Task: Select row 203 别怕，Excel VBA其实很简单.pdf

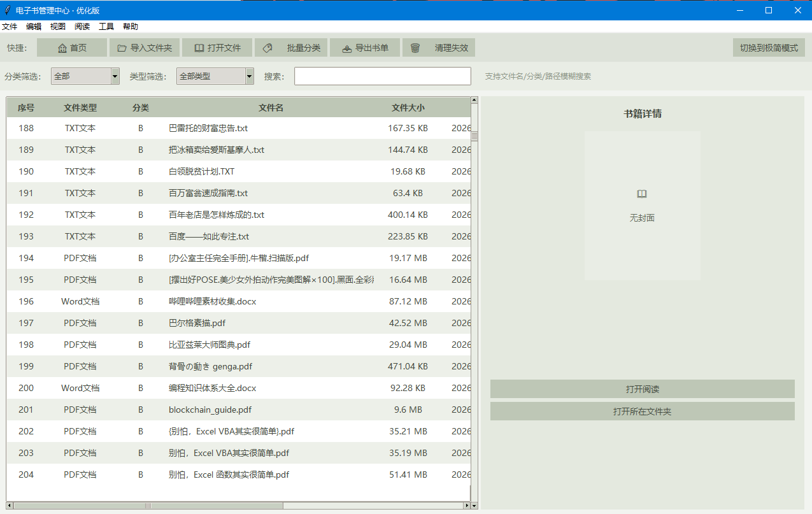Action: coord(239,453)
